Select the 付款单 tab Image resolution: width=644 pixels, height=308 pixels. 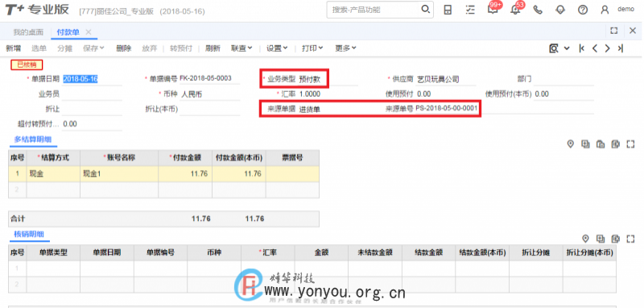[68, 32]
